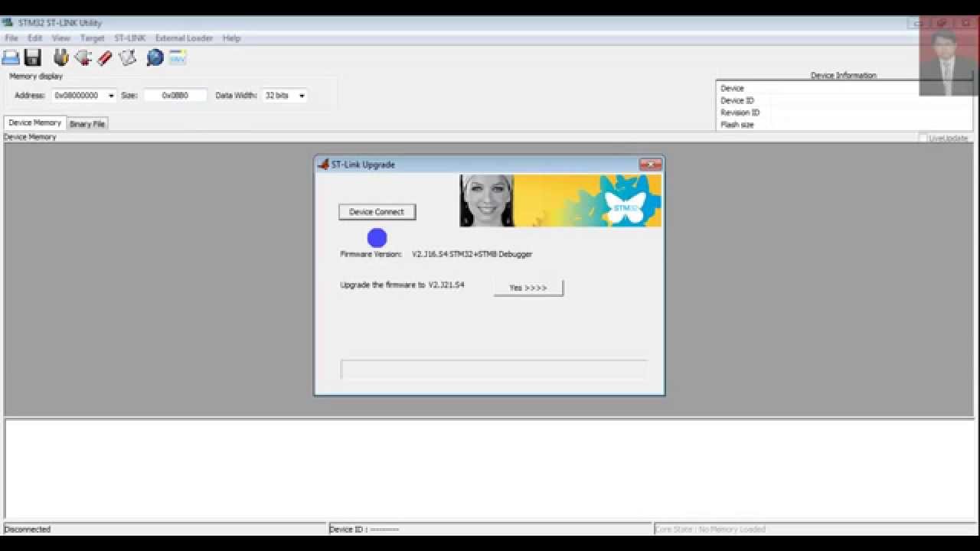The height and width of the screenshot is (551, 980).
Task: Click the Memory display group label
Action: pos(36,77)
